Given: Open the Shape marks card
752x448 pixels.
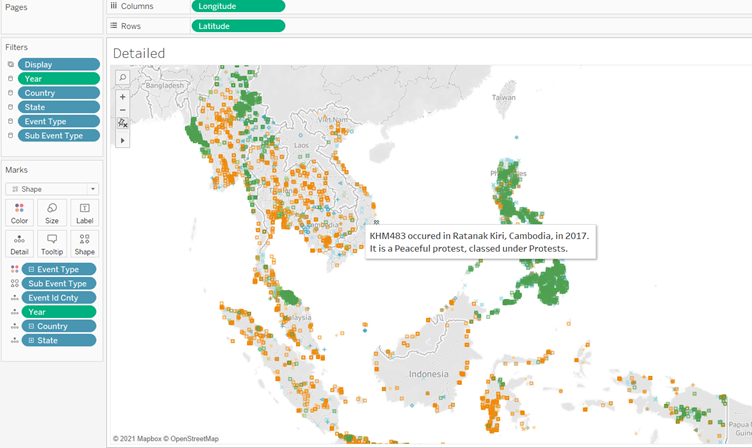Looking at the screenshot, I should 85,244.
